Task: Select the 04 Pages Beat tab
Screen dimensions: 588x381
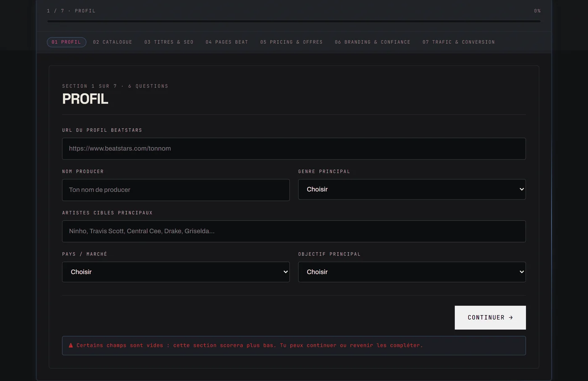Action: tap(227, 42)
